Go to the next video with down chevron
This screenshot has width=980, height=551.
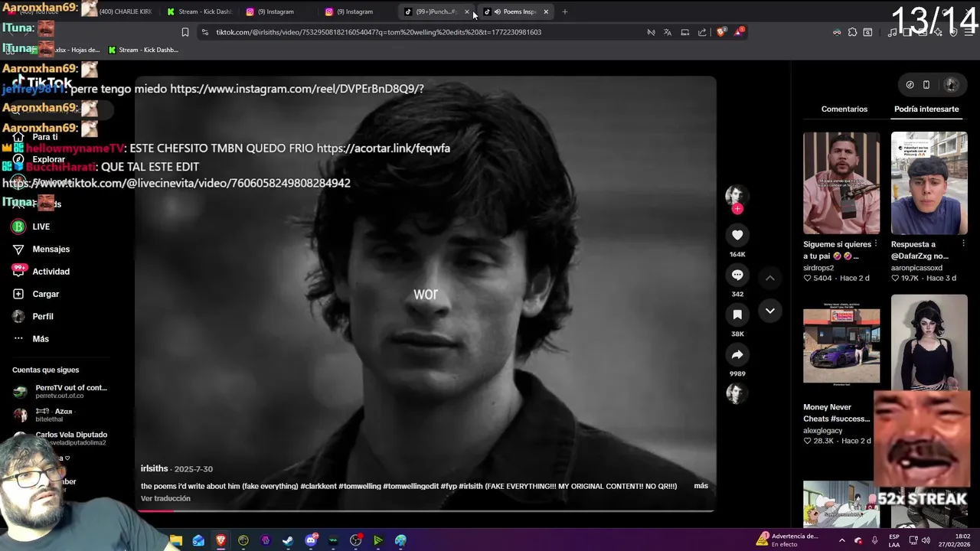point(770,311)
